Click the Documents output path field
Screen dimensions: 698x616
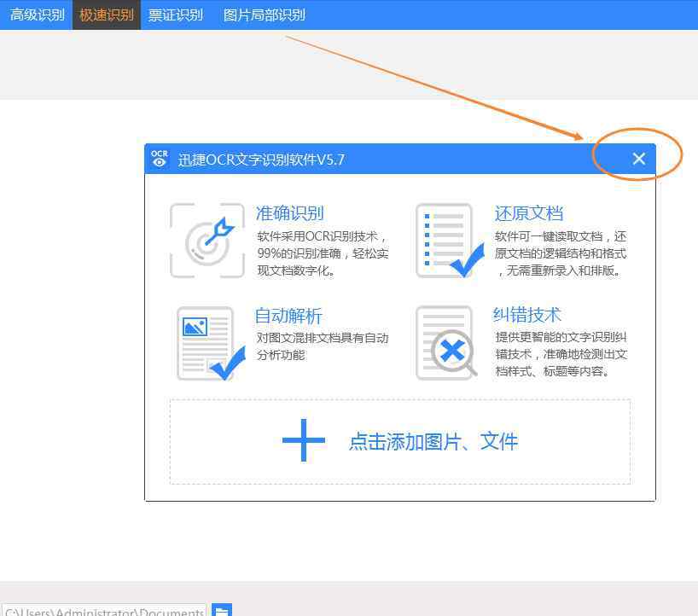[x=104, y=610]
